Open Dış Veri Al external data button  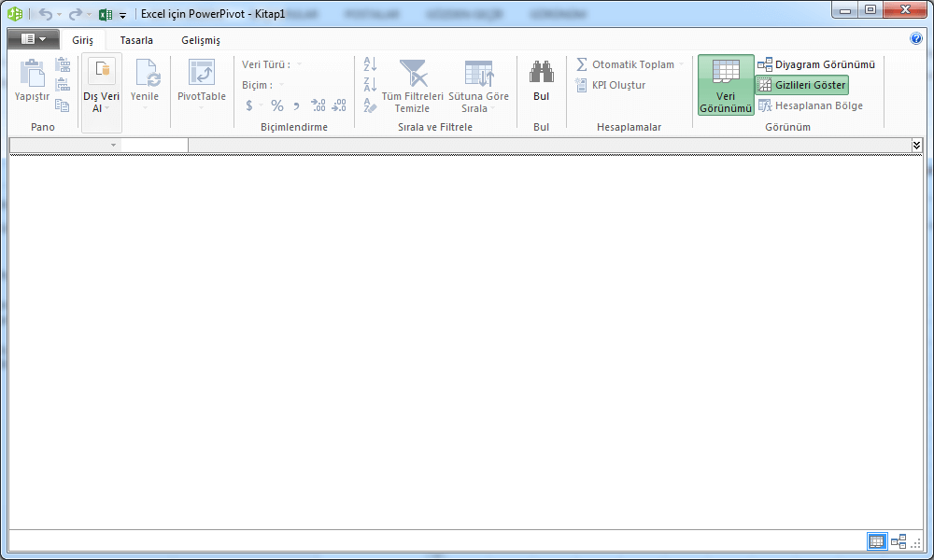click(102, 92)
